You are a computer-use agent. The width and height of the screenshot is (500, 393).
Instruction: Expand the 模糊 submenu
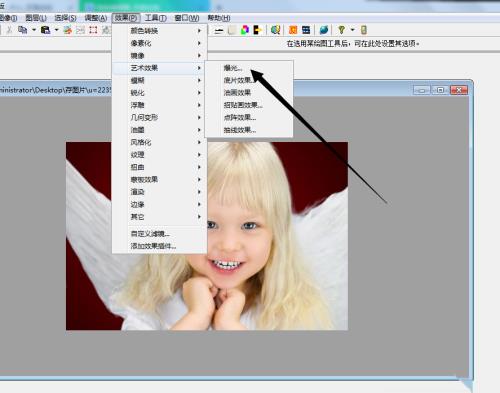(159, 80)
